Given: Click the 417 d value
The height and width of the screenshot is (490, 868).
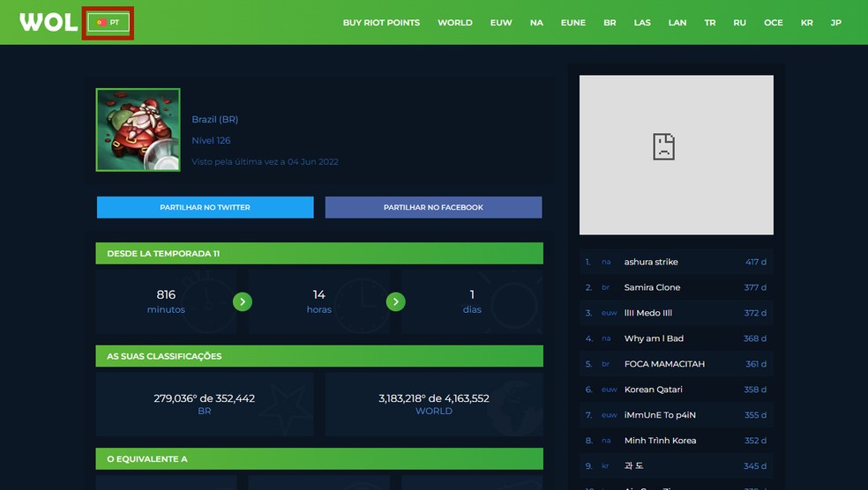Looking at the screenshot, I should pyautogui.click(x=756, y=262).
